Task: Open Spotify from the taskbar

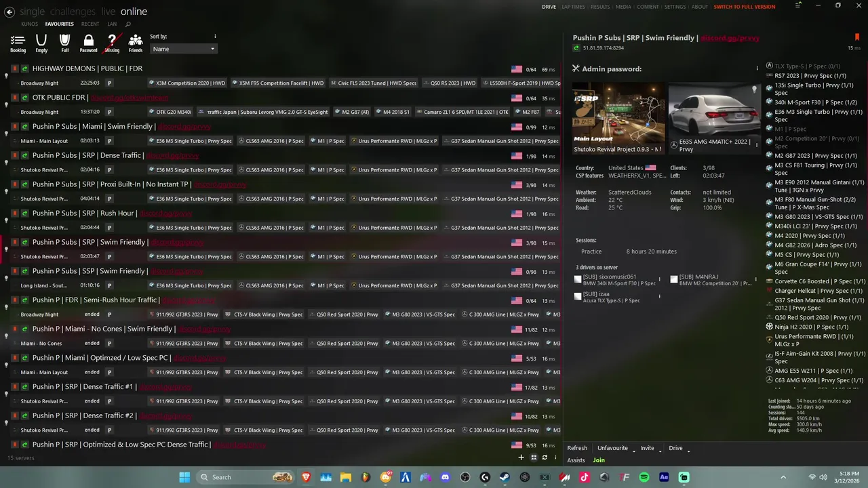Action: coord(644,477)
